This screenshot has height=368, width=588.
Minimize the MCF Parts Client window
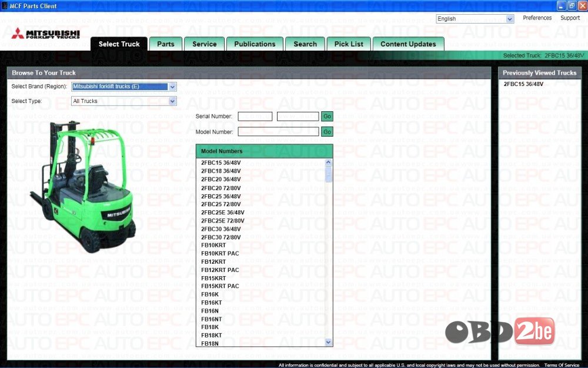(x=561, y=6)
